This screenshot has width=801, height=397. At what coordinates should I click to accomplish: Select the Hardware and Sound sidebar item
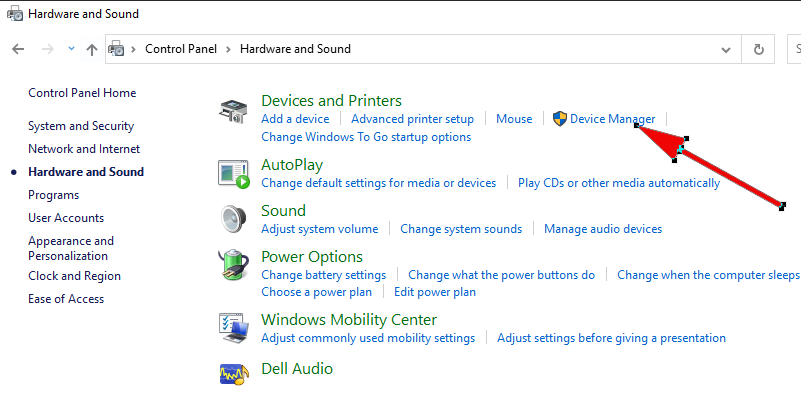point(86,172)
